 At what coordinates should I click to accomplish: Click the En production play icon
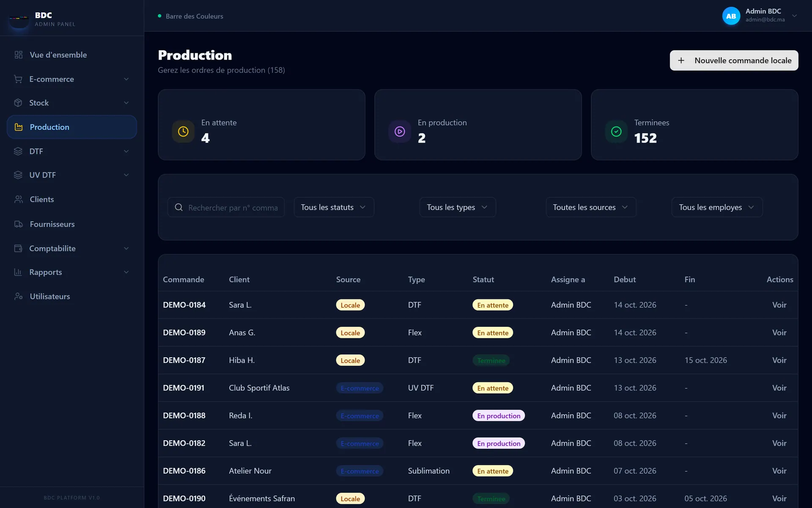[x=400, y=132]
